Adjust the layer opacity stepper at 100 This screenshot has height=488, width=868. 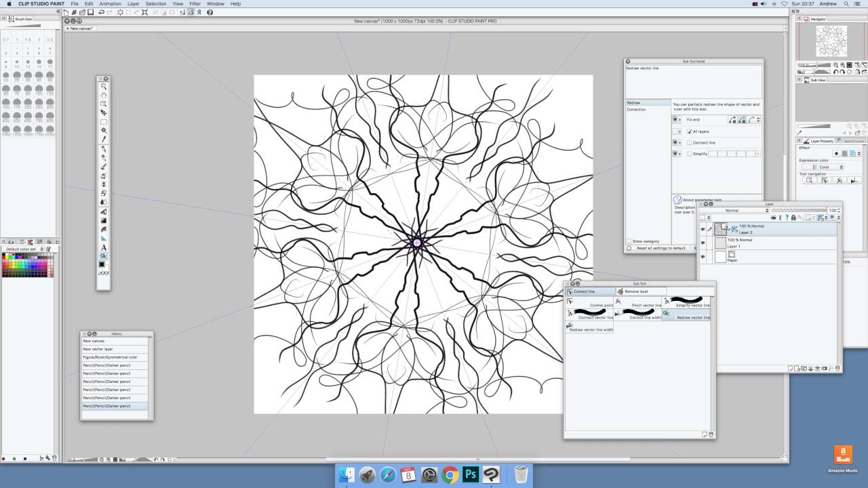pos(839,210)
